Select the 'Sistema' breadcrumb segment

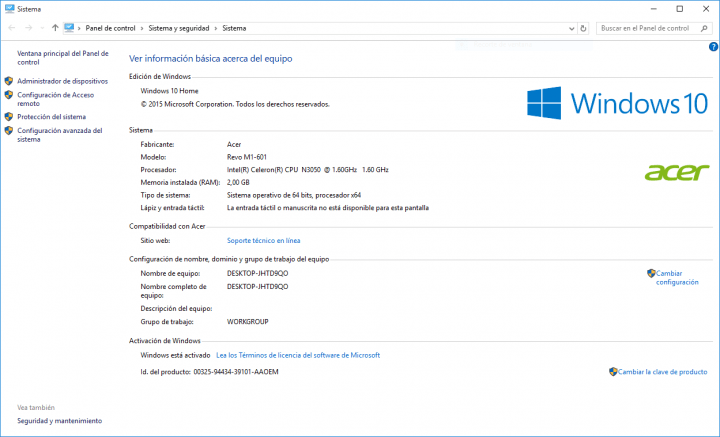pyautogui.click(x=234, y=28)
